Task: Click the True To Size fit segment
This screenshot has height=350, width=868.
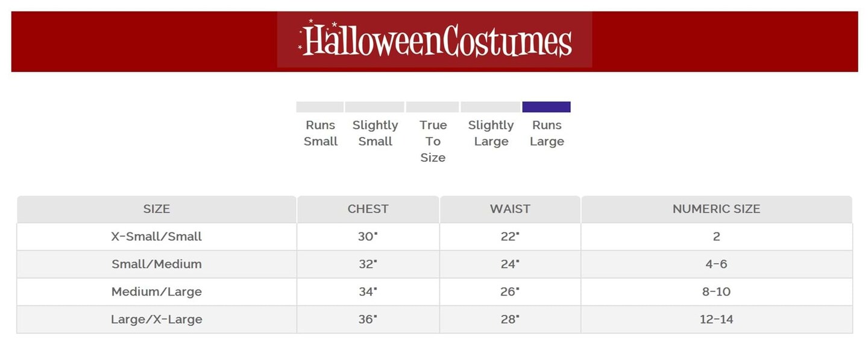Action: [x=432, y=107]
